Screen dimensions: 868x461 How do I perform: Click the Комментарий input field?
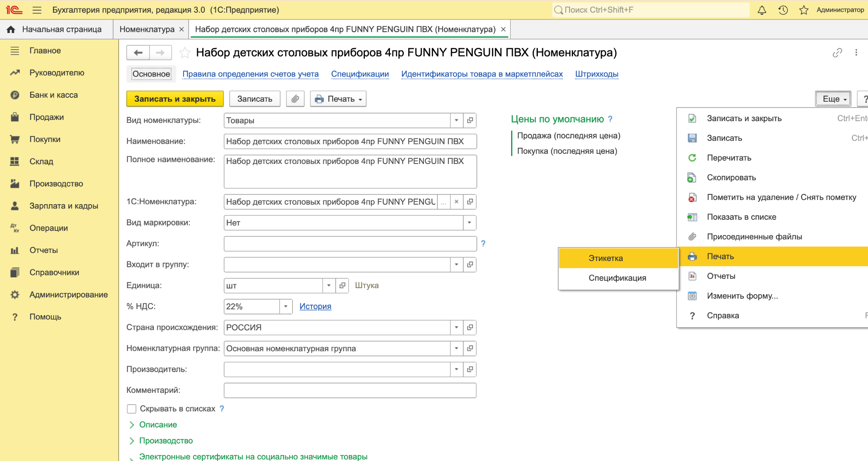[350, 390]
